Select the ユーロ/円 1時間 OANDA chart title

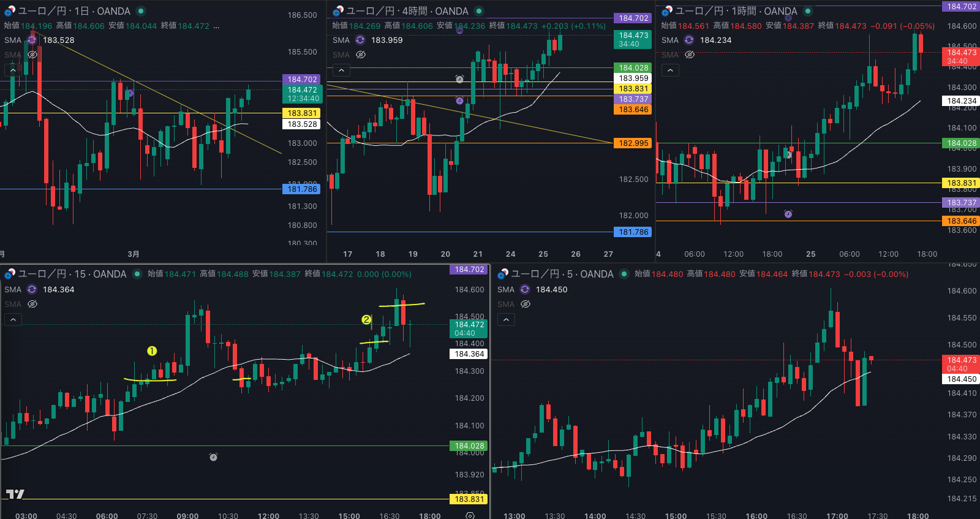pyautogui.click(x=735, y=11)
